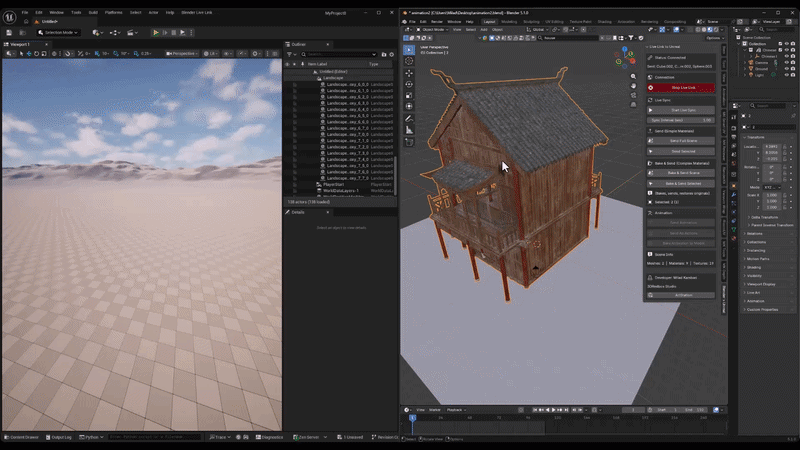The height and width of the screenshot is (450, 800).
Task: Click Send Full Scene button
Action: (681, 141)
